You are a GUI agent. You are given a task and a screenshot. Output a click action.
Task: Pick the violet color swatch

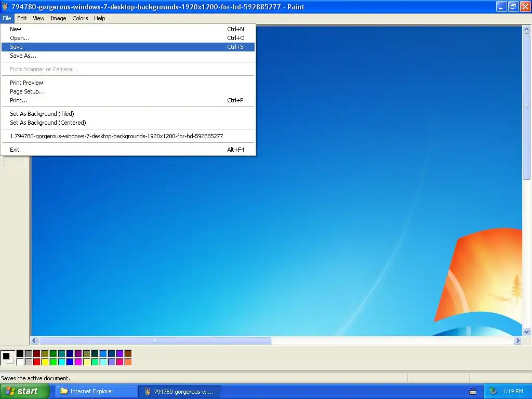pos(120,354)
